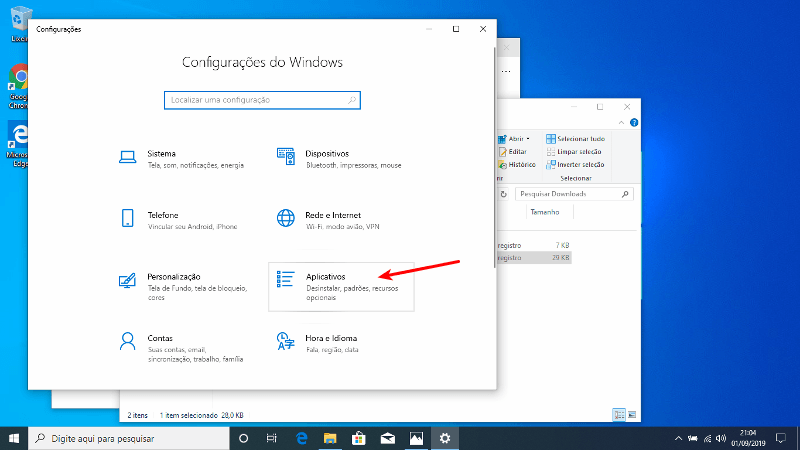Open Cortana from the taskbar
The height and width of the screenshot is (450, 800).
pos(243,438)
